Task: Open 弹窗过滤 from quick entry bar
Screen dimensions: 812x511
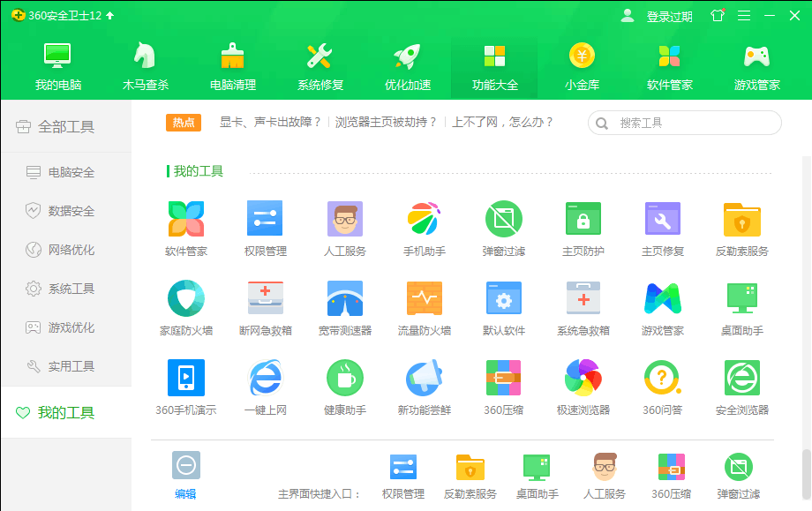Action: 739,467
